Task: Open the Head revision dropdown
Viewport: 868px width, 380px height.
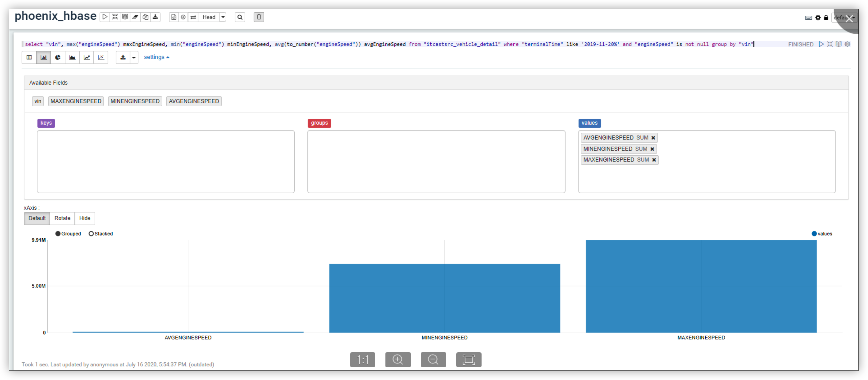Action: (x=223, y=17)
